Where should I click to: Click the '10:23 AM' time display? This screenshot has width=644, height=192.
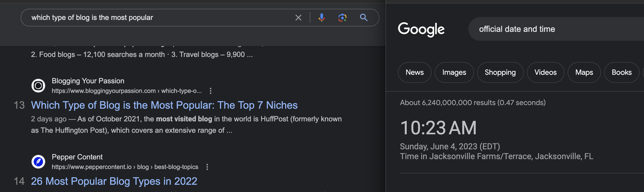(x=438, y=128)
